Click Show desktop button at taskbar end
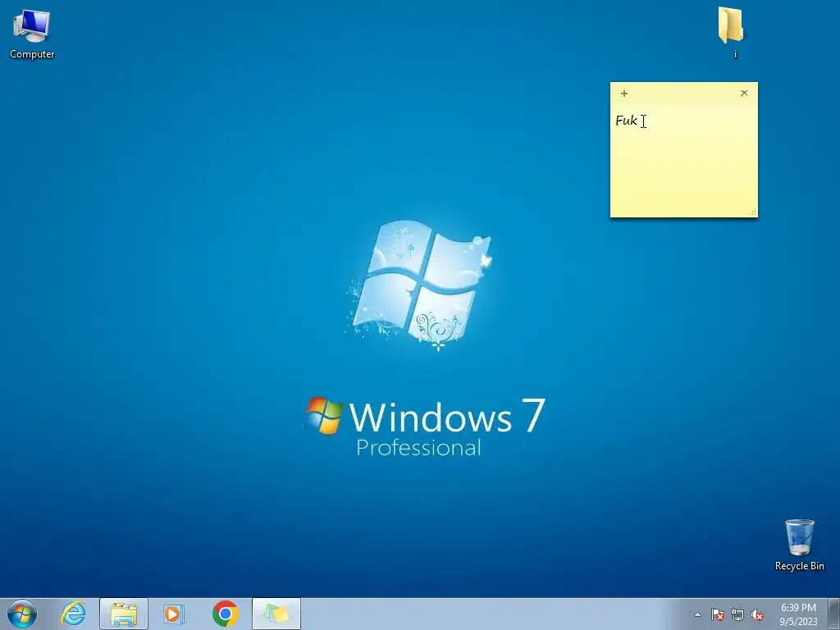Screen dimensions: 840x630 pos(834,614)
